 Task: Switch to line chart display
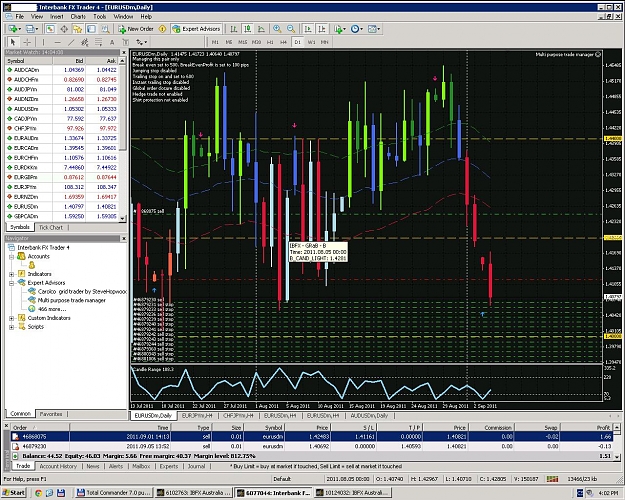[261, 29]
